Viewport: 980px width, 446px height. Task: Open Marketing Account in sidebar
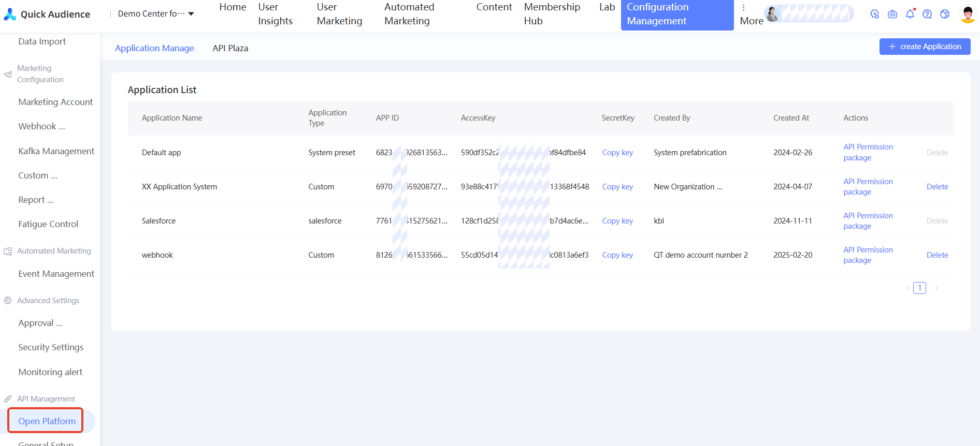click(55, 102)
